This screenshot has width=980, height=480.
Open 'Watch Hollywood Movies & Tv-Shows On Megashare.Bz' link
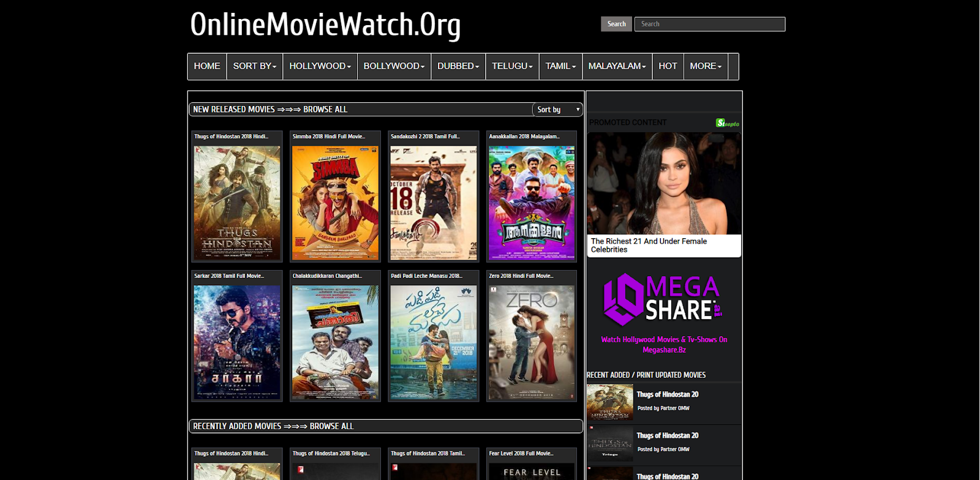coord(664,345)
